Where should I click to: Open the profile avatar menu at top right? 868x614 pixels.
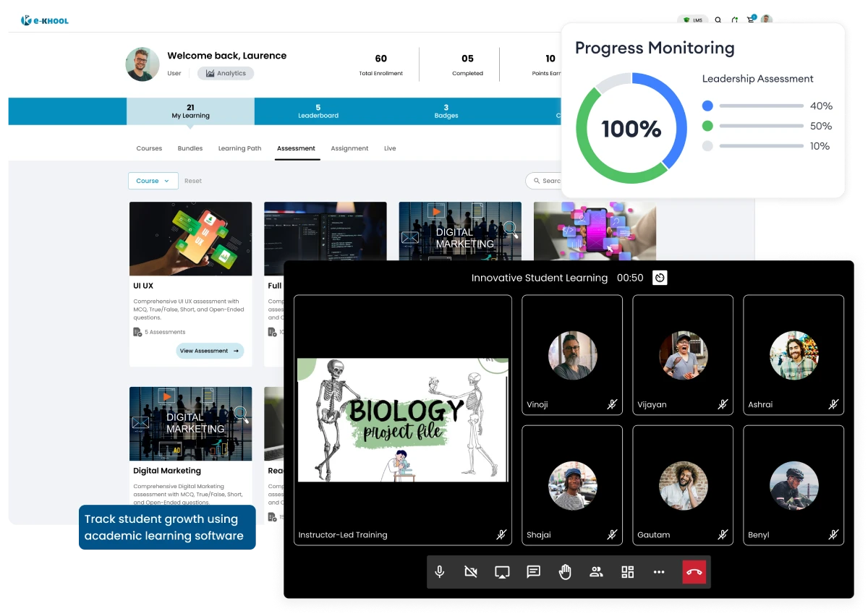[x=766, y=20]
